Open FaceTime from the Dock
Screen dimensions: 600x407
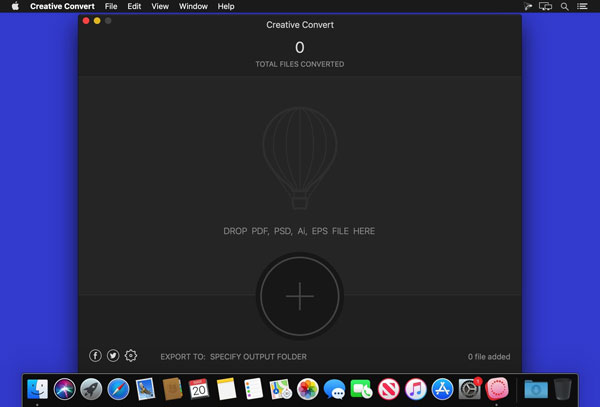pyautogui.click(x=361, y=389)
